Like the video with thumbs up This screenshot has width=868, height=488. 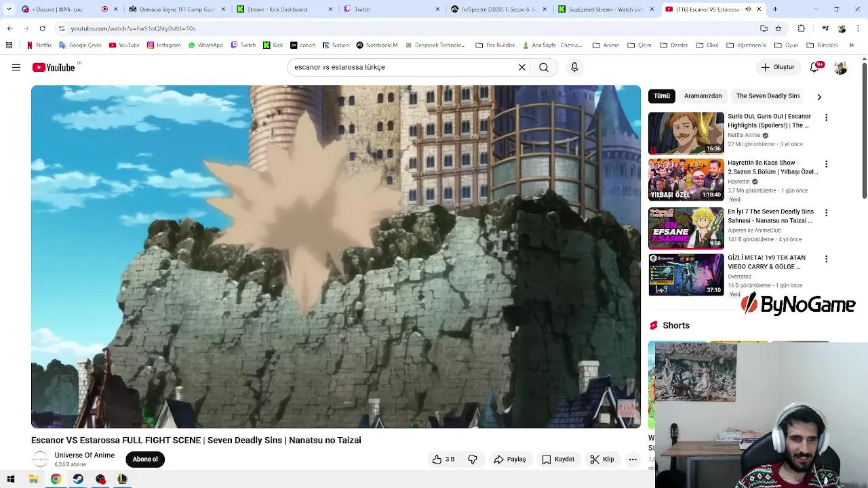(443, 460)
